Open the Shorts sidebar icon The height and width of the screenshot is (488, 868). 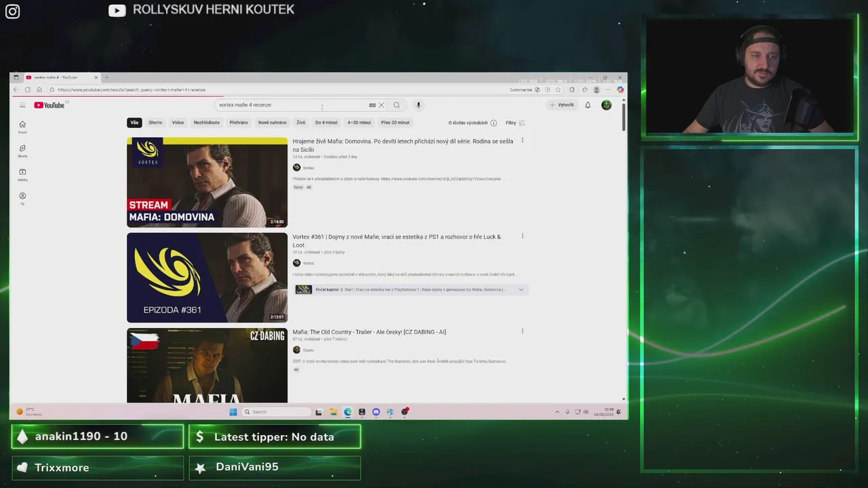click(x=22, y=150)
